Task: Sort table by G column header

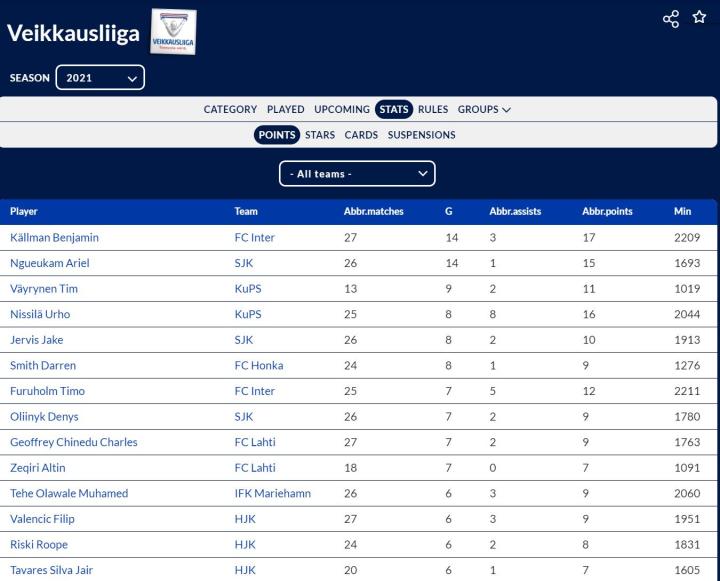Action: (448, 212)
